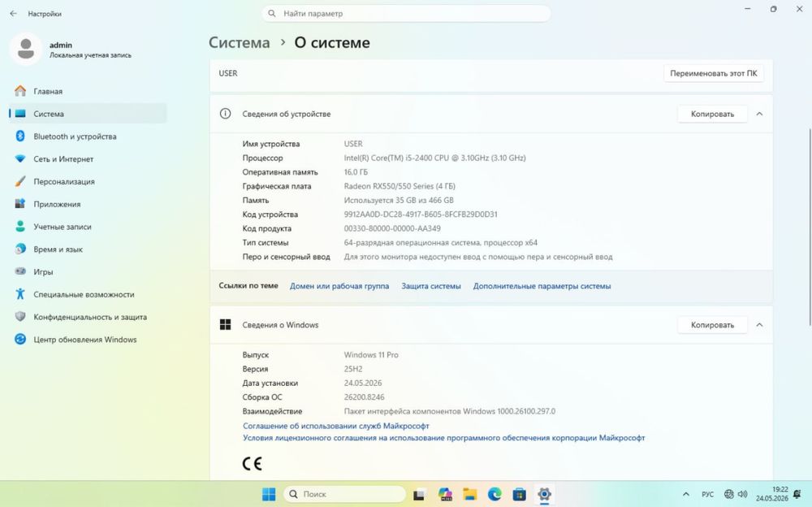Collapse the Сведения о Windows section

pyautogui.click(x=759, y=325)
